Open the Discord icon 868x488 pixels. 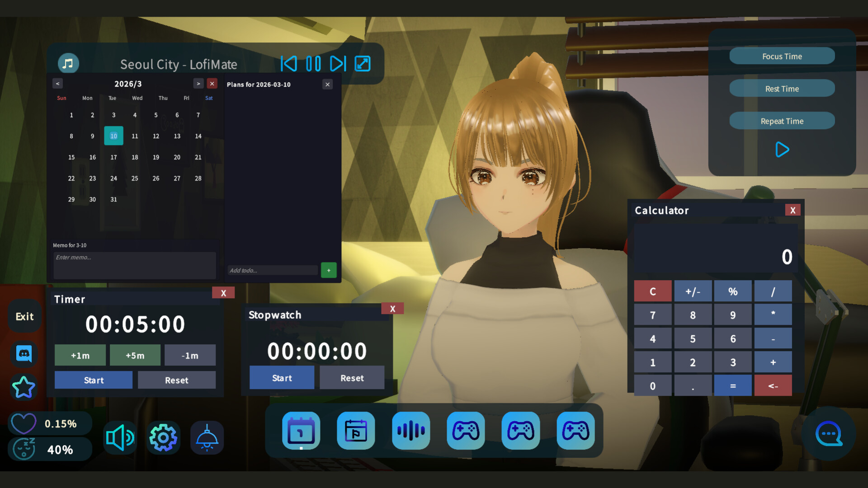coord(24,353)
